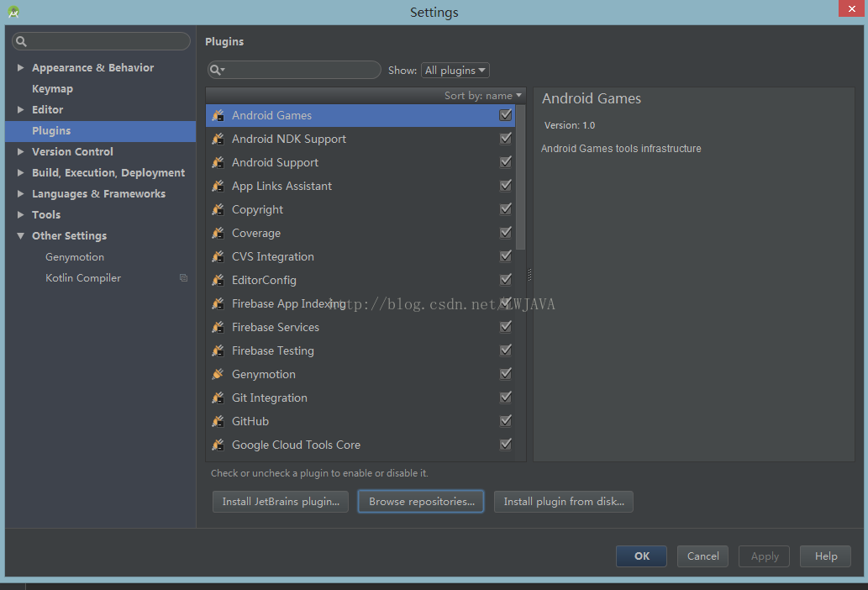Open Kotlin Compiler settings

click(83, 278)
